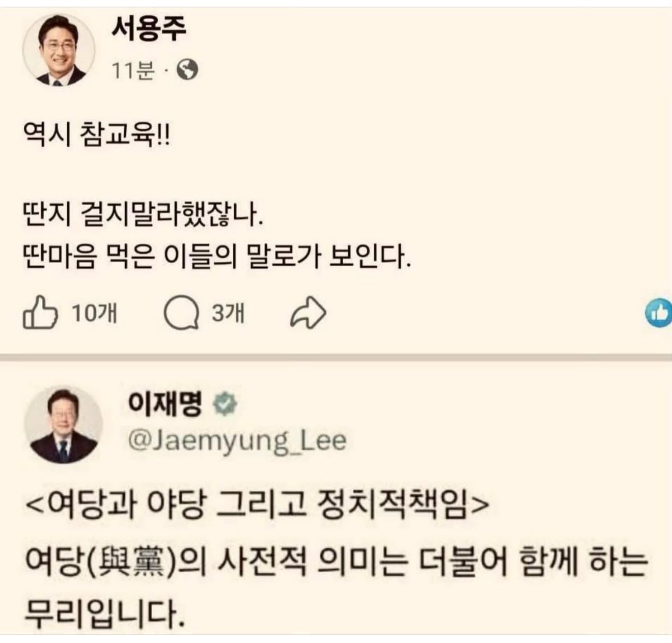
Task: Select the '역시 참교육!!' post text
Action: pyautogui.click(x=97, y=136)
